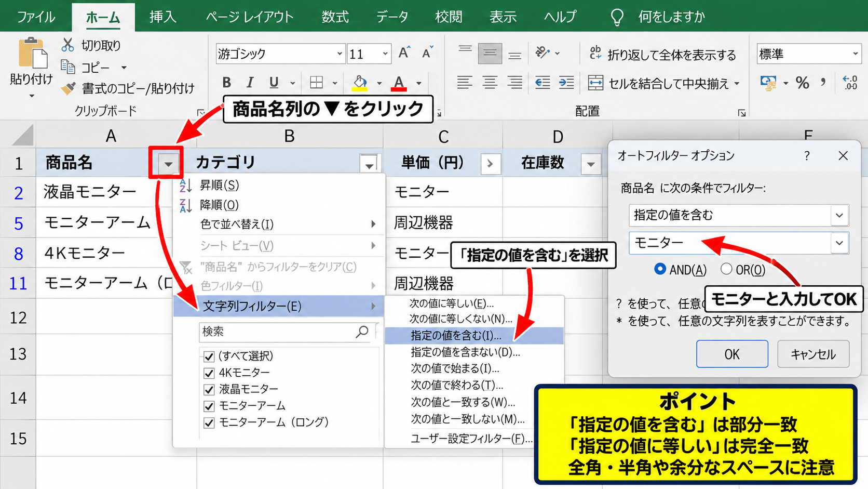Click the text orientation icon
Viewport: 868px width, 489px height.
tap(542, 52)
